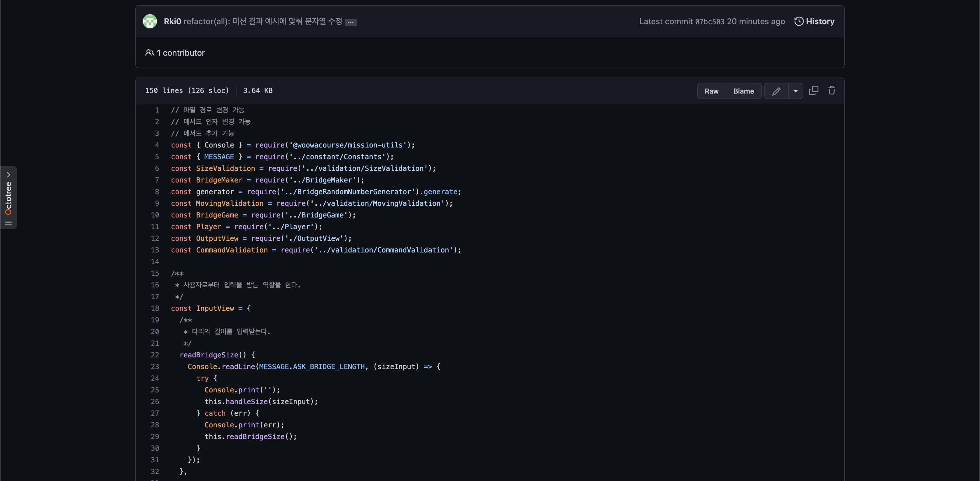The height and width of the screenshot is (481, 980).
Task: Expand the edit options dropdown arrow
Action: coord(795,91)
